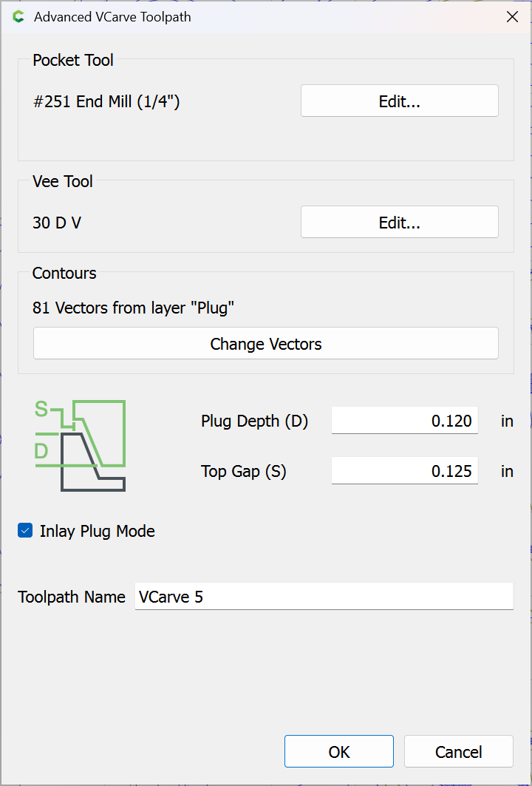Click the Inlay Plug Mode label text
Viewport: 532px width, 786px height.
[x=97, y=531]
